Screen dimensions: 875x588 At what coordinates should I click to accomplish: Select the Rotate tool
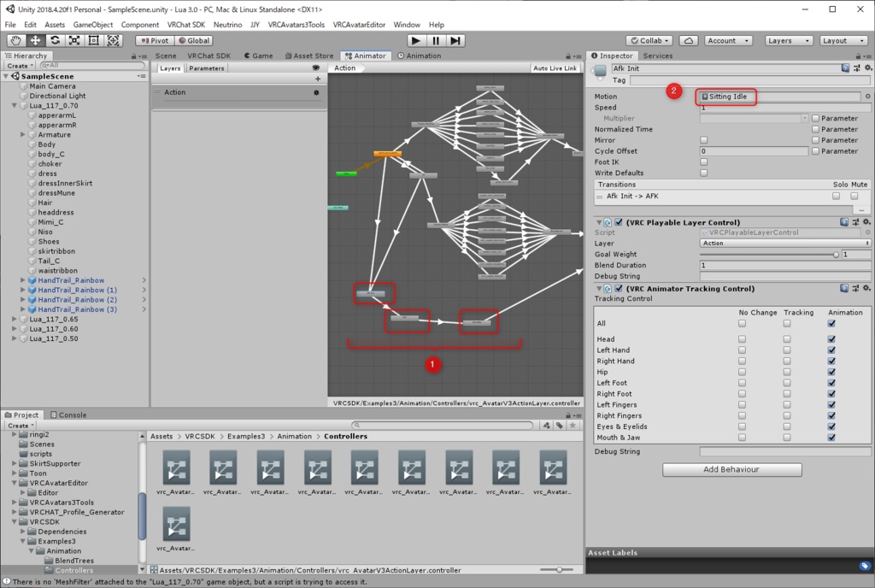click(55, 40)
